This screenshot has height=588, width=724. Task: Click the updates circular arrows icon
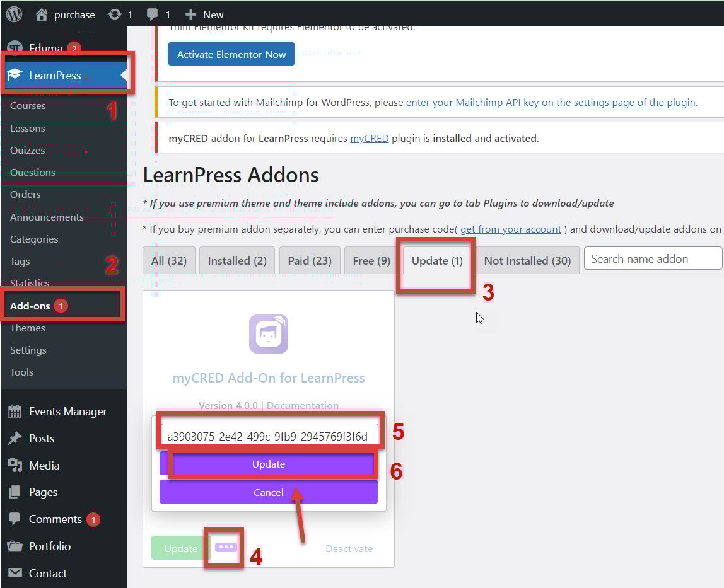pos(115,14)
